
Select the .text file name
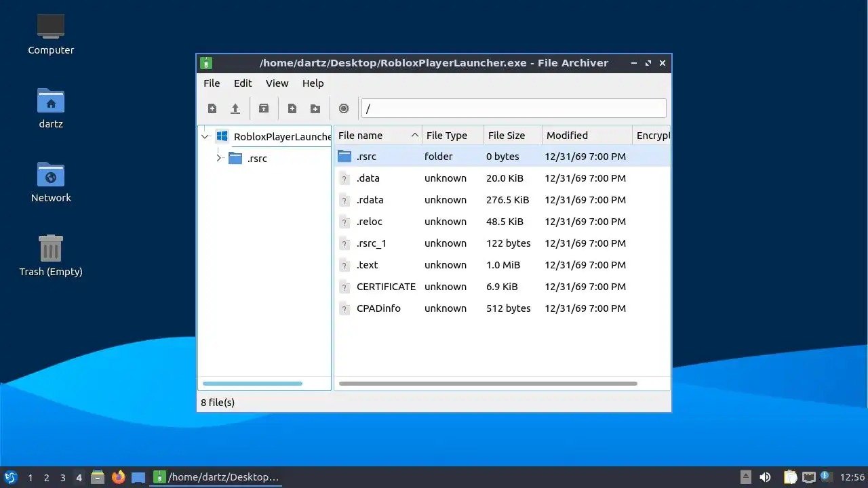coord(368,265)
